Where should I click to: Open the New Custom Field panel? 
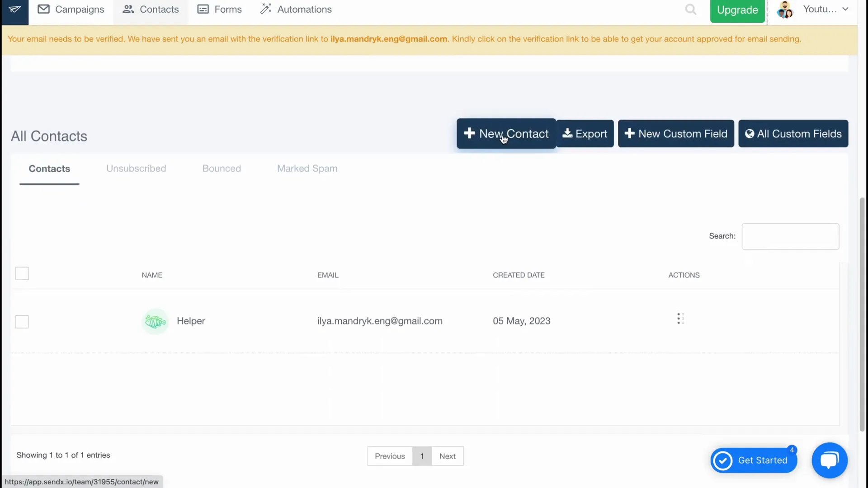pos(675,133)
